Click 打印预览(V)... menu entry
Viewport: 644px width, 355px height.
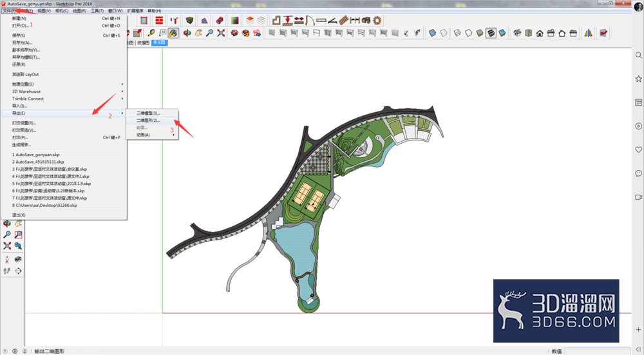64,130
